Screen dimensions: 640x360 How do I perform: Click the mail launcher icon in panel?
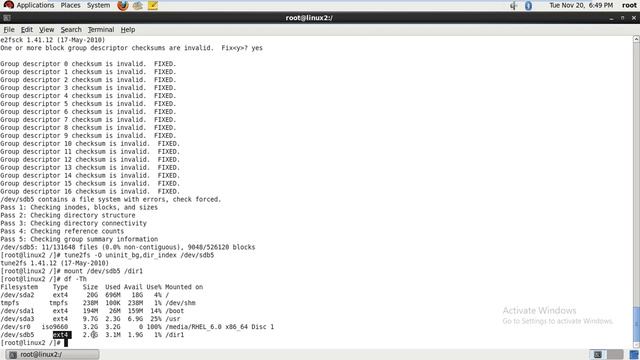pos(138,5)
